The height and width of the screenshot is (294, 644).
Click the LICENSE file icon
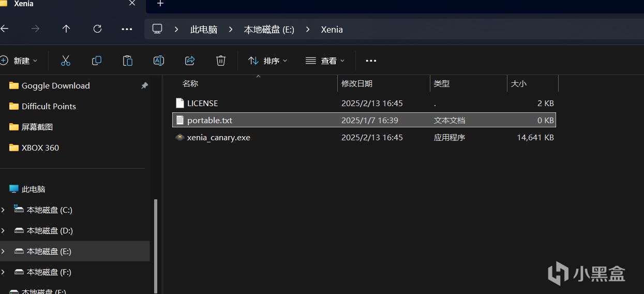pos(179,103)
